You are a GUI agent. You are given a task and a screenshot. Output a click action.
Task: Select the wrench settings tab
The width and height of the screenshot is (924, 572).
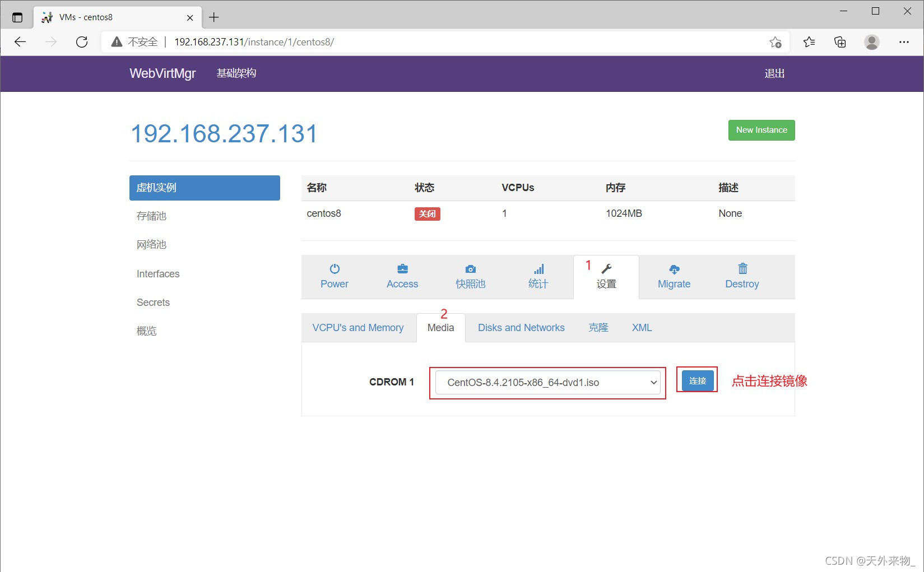pos(606,277)
